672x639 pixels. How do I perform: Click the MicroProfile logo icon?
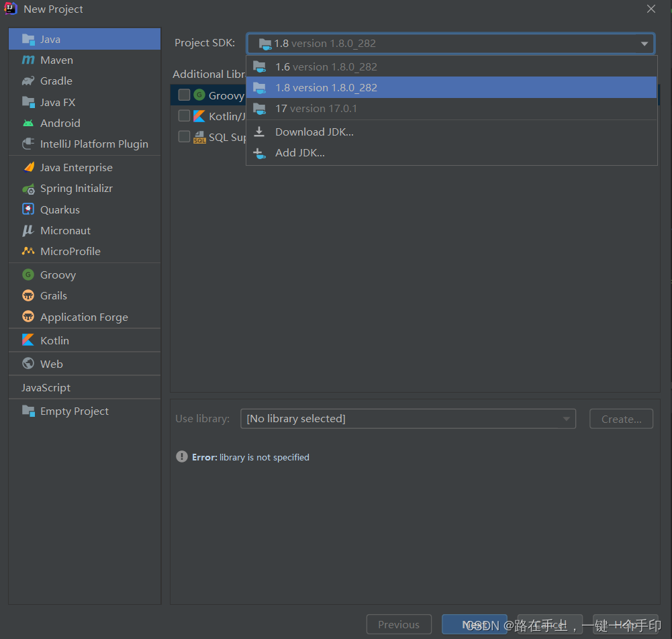point(28,251)
